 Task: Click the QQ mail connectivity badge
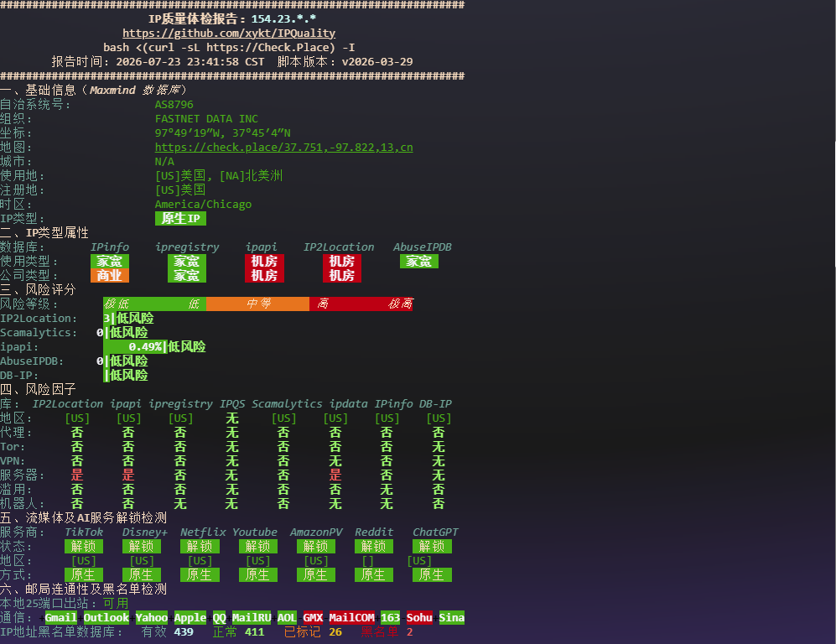[219, 618]
